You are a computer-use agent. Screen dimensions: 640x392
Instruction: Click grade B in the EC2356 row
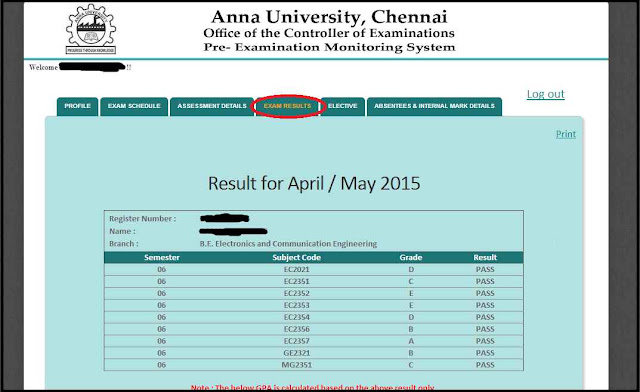click(x=411, y=329)
